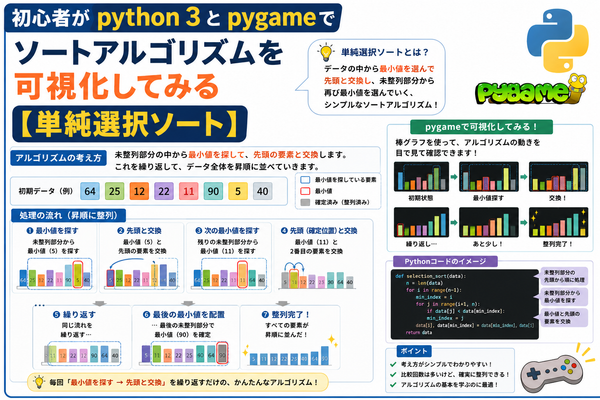Click the ❹ 先頭（確定位置）と交換 step heading
The width and height of the screenshot is (600, 400).
coord(319,230)
